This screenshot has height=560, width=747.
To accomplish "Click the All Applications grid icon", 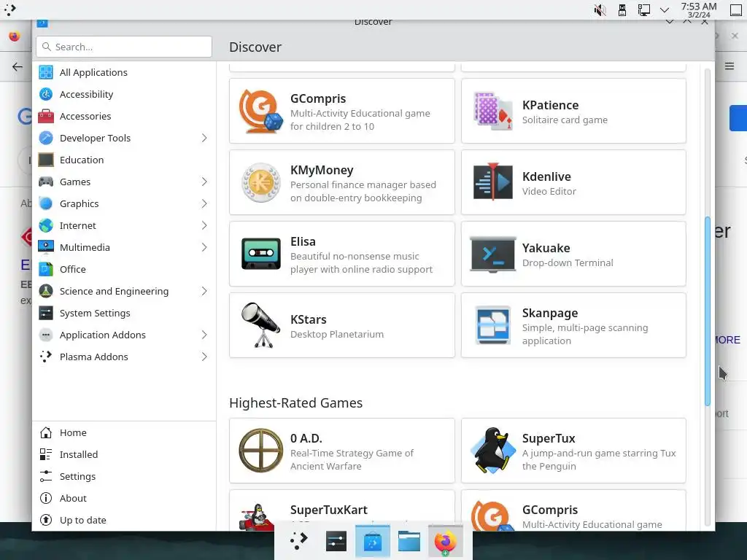I will click(46, 72).
